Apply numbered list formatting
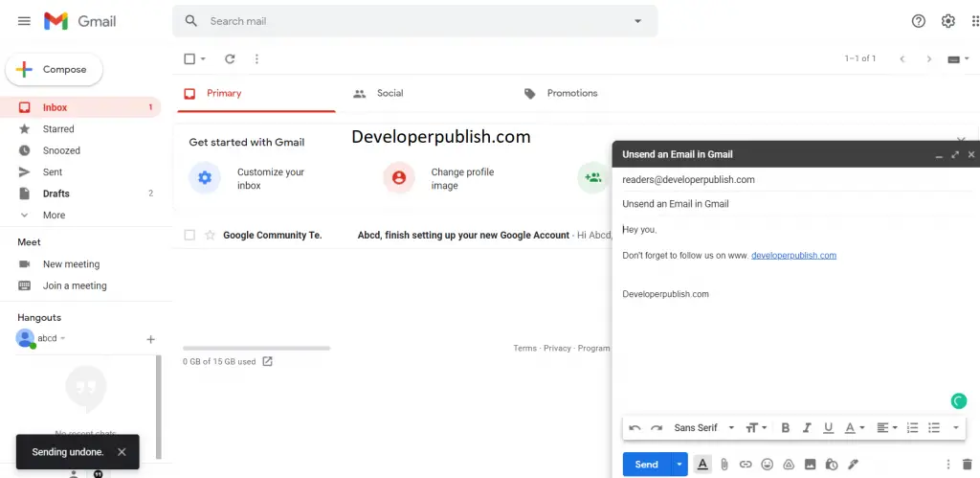 click(x=912, y=428)
